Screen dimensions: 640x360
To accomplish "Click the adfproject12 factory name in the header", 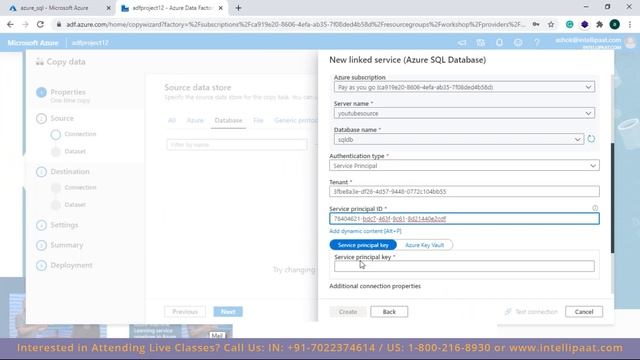I will tap(90, 43).
